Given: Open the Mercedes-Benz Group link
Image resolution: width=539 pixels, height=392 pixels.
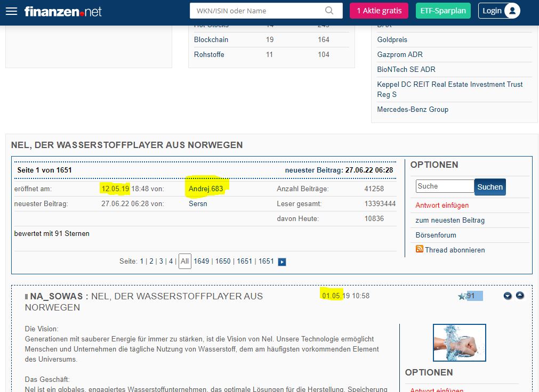Looking at the screenshot, I should 413,109.
